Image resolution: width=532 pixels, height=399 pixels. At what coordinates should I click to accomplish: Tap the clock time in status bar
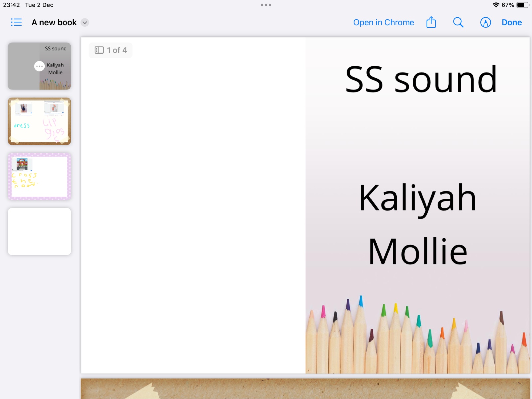pos(11,5)
